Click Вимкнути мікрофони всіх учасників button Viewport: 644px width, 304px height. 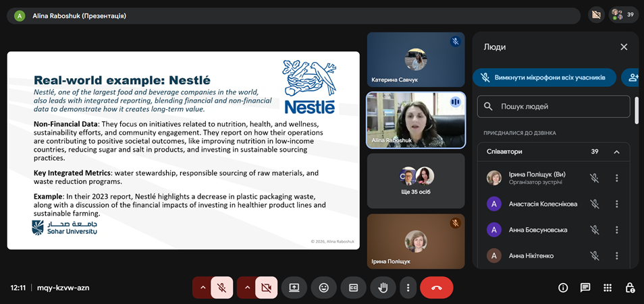coord(544,78)
